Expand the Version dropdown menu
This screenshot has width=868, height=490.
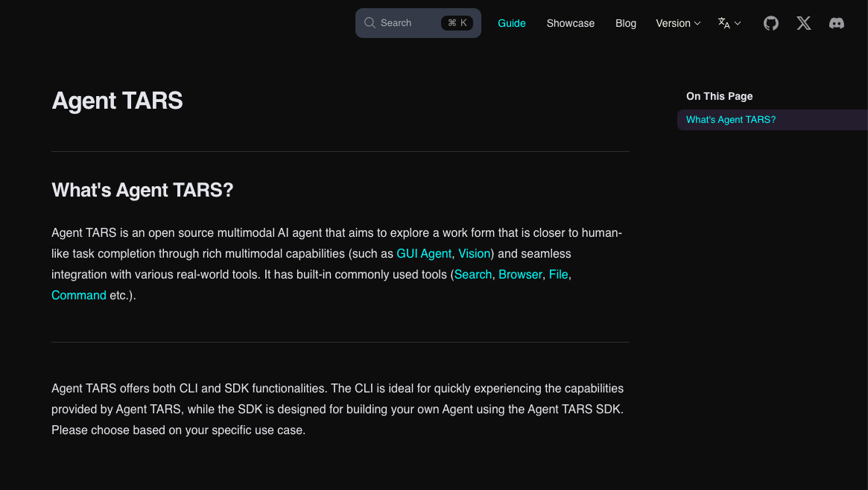click(678, 23)
